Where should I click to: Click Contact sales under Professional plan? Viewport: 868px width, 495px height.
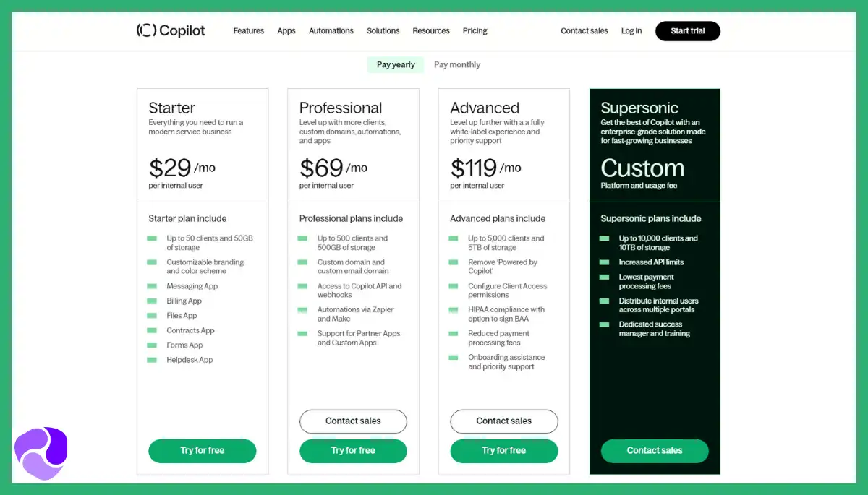click(353, 421)
